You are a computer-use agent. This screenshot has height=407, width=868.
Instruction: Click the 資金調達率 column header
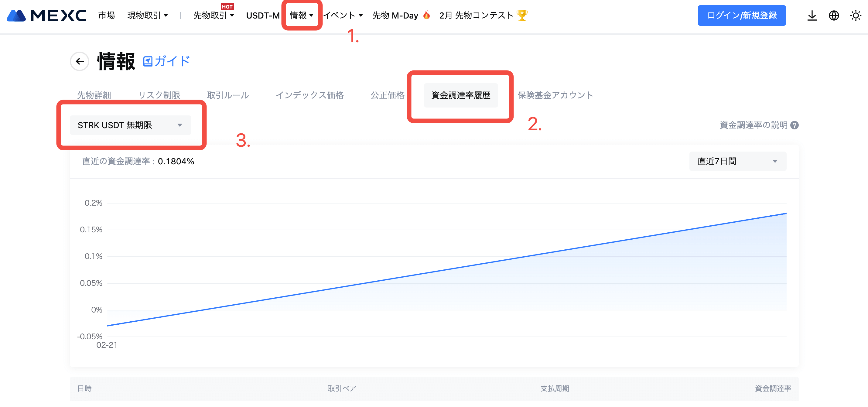773,388
